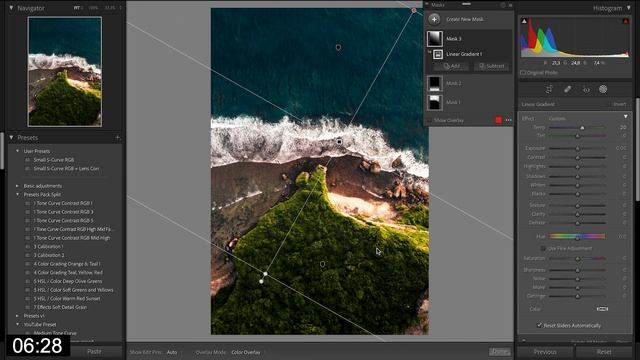
Task: Select the FIT zoom option in Navigator
Action: [x=77, y=8]
